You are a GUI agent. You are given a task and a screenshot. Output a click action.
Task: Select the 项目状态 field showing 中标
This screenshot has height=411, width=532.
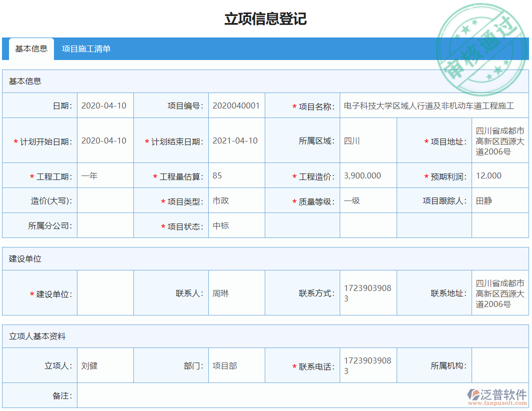tap(236, 225)
